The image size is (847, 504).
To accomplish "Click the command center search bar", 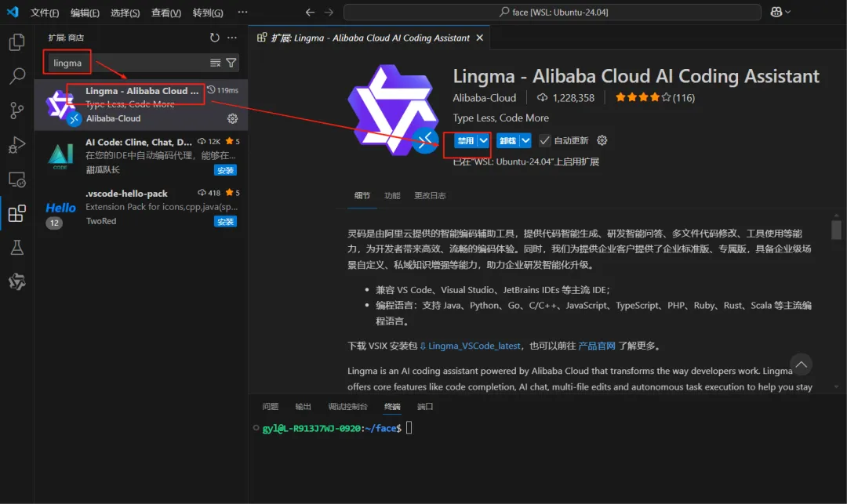I will (552, 12).
